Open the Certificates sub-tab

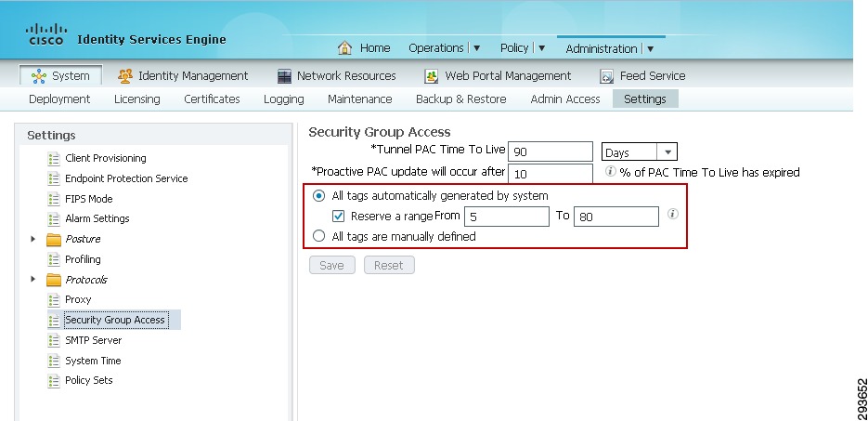(212, 99)
